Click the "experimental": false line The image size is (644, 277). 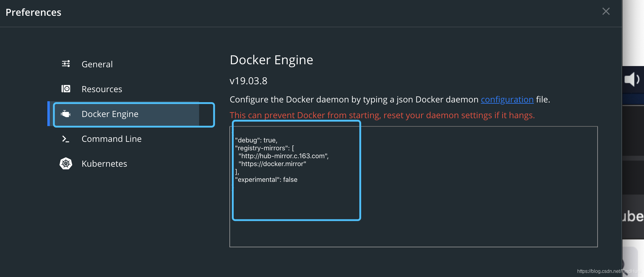(x=266, y=179)
